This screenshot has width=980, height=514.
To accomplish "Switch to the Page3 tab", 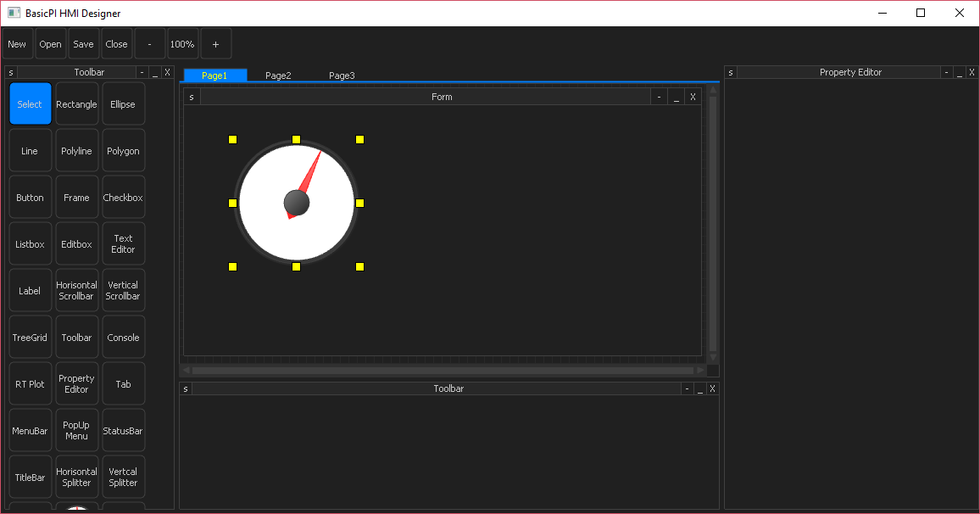I will pyautogui.click(x=342, y=75).
